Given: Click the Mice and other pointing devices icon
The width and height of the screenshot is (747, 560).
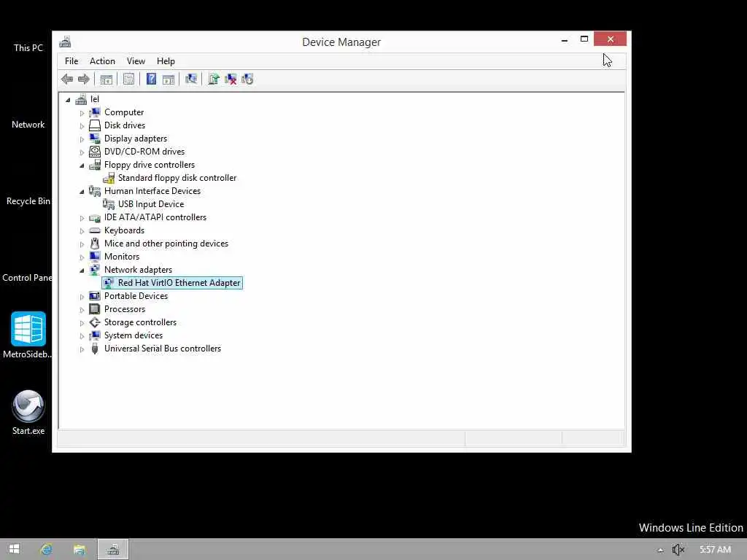Looking at the screenshot, I should [95, 244].
